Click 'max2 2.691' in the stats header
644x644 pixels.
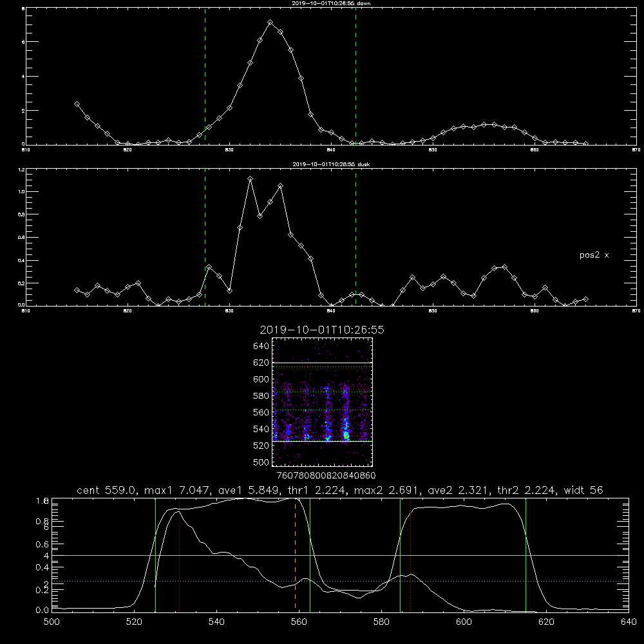[386, 490]
